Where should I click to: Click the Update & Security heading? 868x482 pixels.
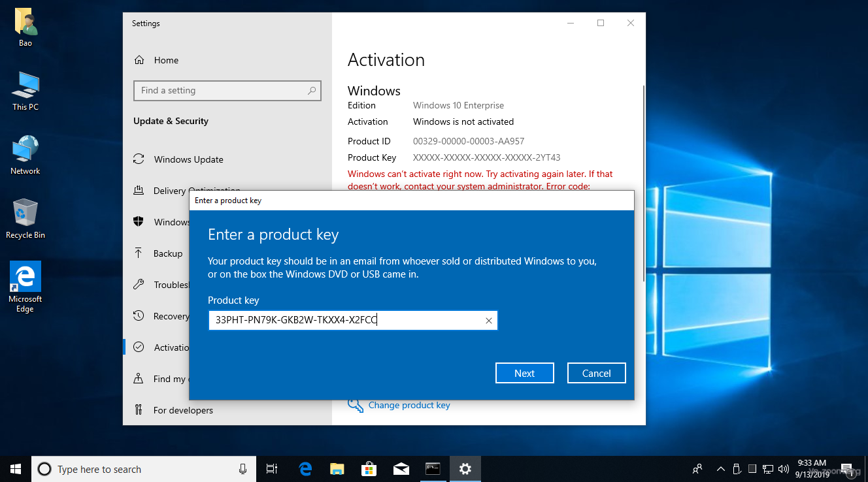(x=171, y=121)
